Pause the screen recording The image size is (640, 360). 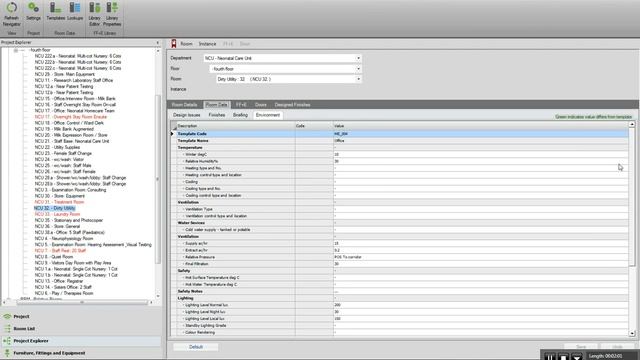[x=550, y=357]
